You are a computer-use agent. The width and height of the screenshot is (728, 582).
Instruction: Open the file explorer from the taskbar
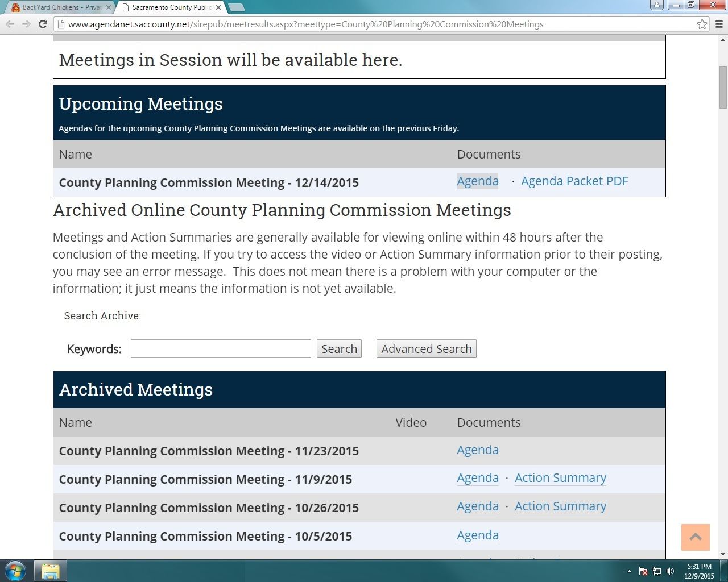pos(51,571)
